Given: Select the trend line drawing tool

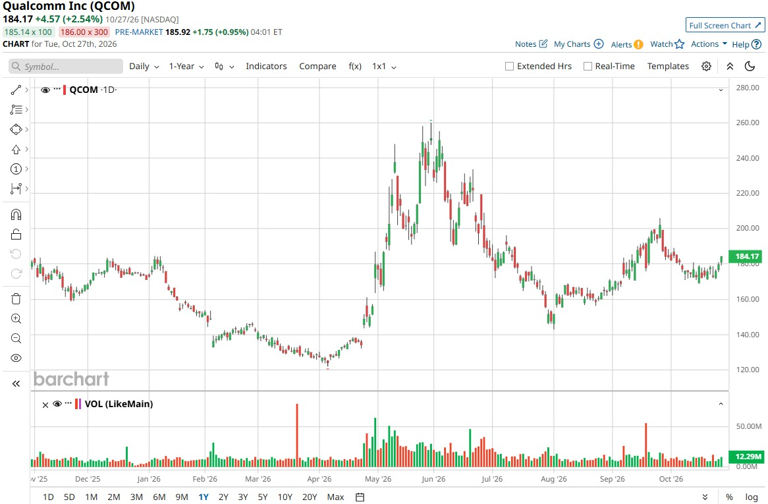Looking at the screenshot, I should pyautogui.click(x=16, y=90).
